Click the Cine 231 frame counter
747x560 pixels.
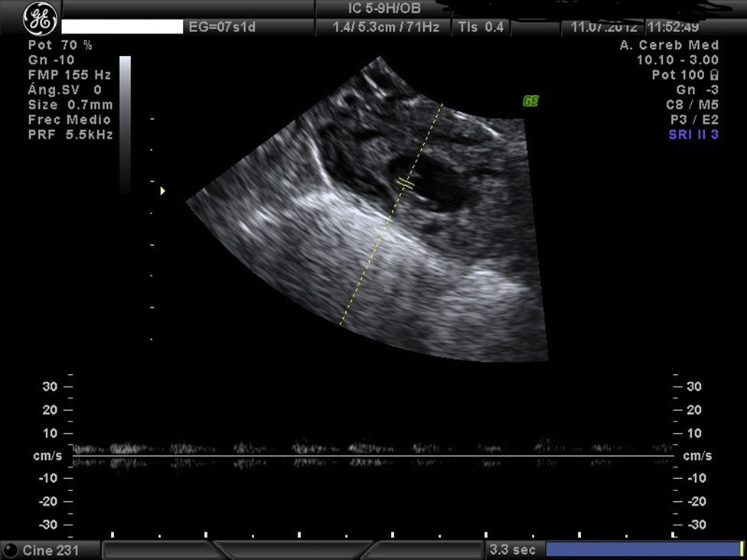[51, 550]
